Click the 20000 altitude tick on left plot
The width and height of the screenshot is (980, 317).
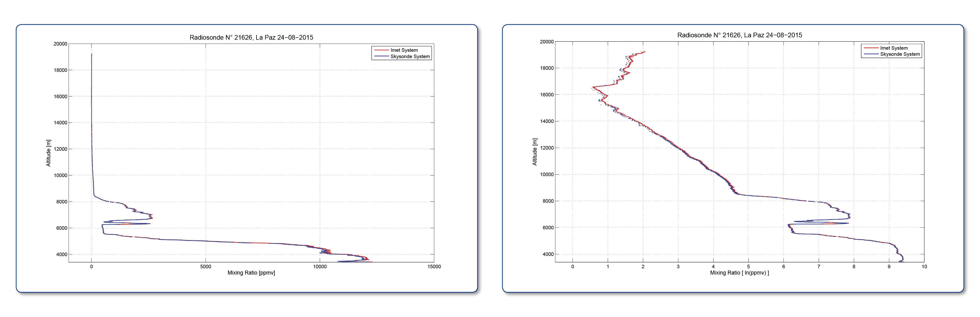tap(60, 44)
